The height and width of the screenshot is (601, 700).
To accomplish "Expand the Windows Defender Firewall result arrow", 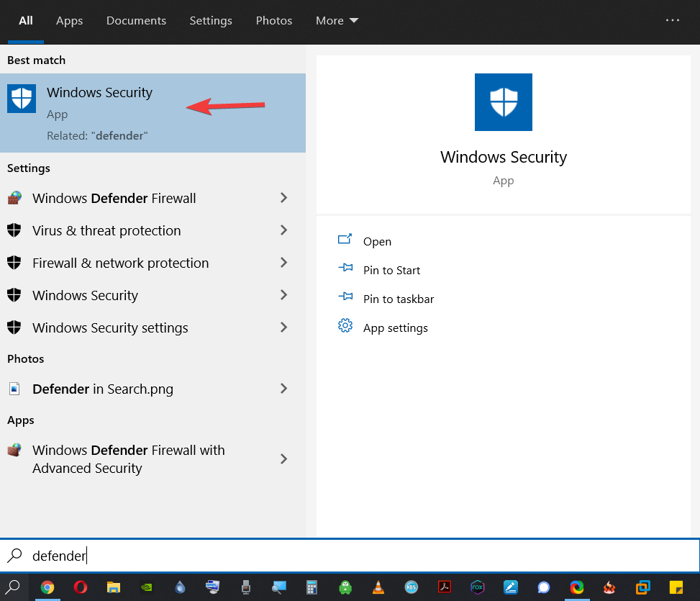I will (x=283, y=198).
